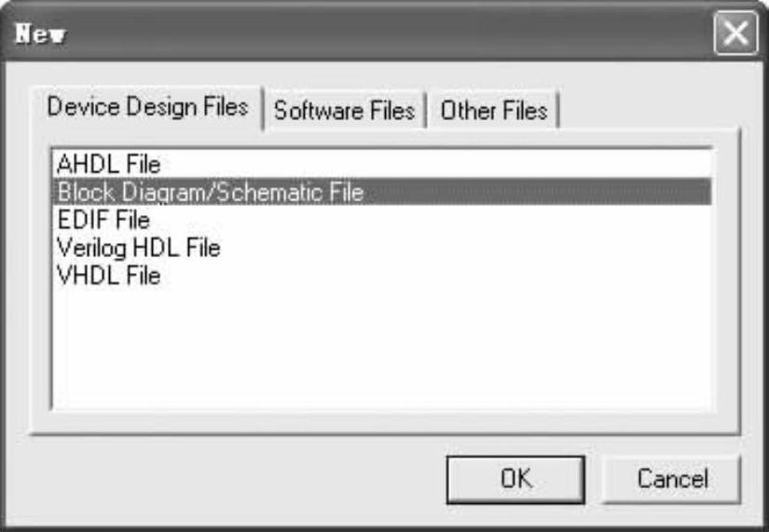Choose the first list entry, AHDL File
This screenshot has height=532, width=769.
[108, 166]
